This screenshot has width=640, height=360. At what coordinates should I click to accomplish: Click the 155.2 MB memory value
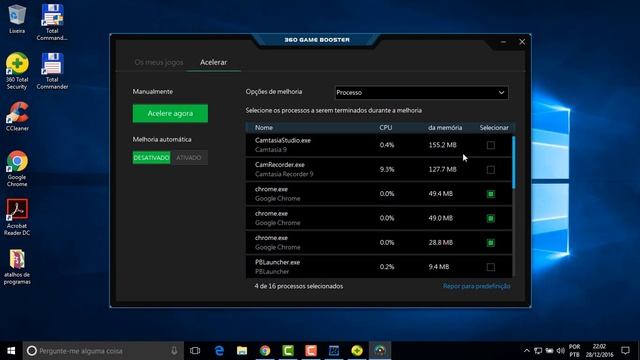(442, 145)
